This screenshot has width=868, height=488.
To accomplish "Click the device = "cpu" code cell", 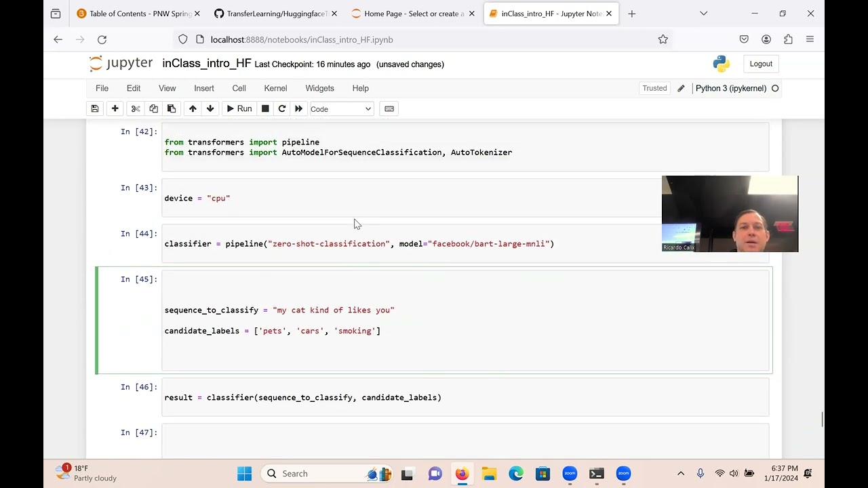I will (x=465, y=198).
